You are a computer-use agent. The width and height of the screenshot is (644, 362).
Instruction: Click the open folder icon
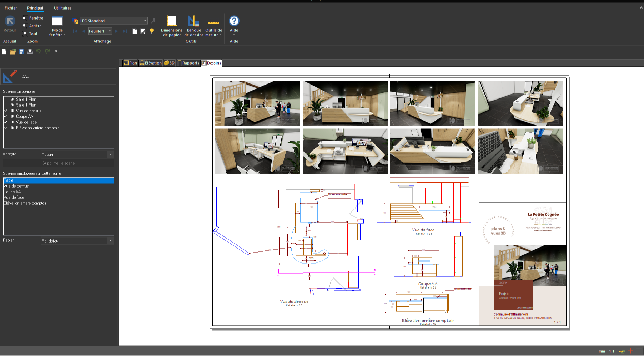pyautogui.click(x=12, y=52)
